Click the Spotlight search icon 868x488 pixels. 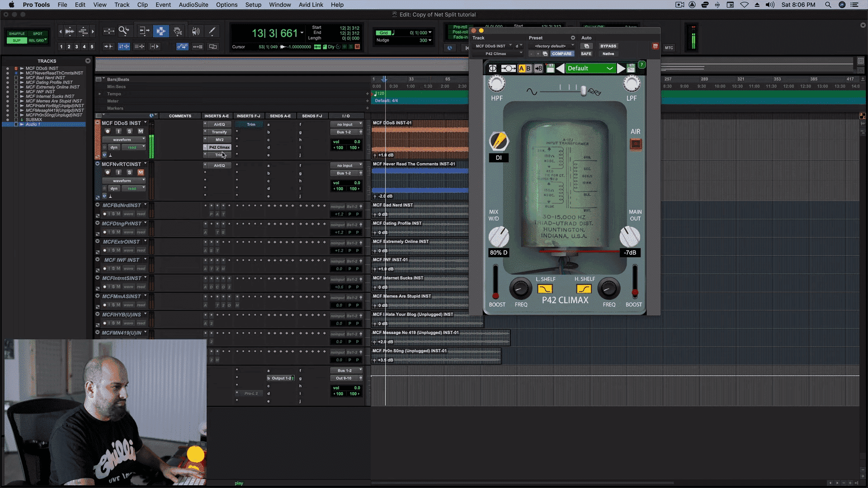[x=828, y=5]
